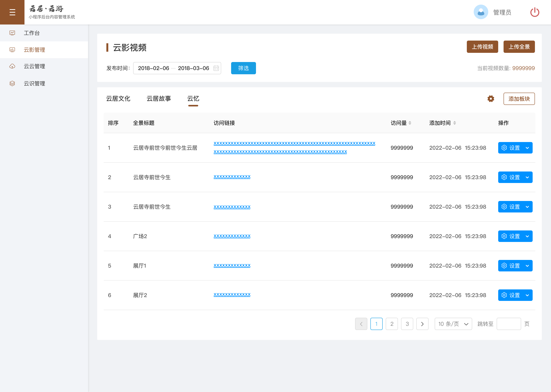Click the 管理员 username label
Screen dimensions: 551x392
(502, 12)
